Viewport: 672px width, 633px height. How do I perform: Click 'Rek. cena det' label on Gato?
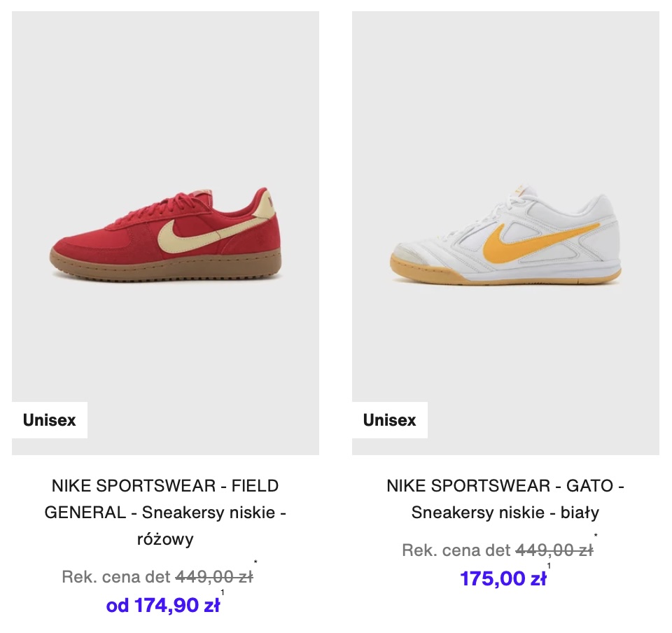[x=456, y=550]
